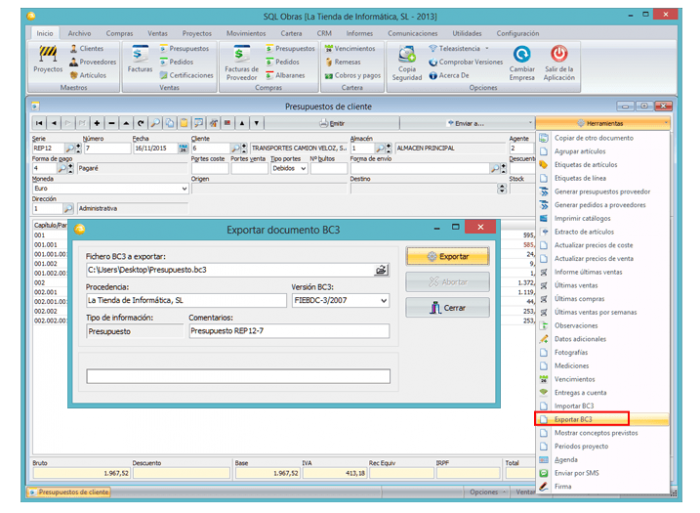Expand the Tipo portes Debidos dropdown

point(303,169)
